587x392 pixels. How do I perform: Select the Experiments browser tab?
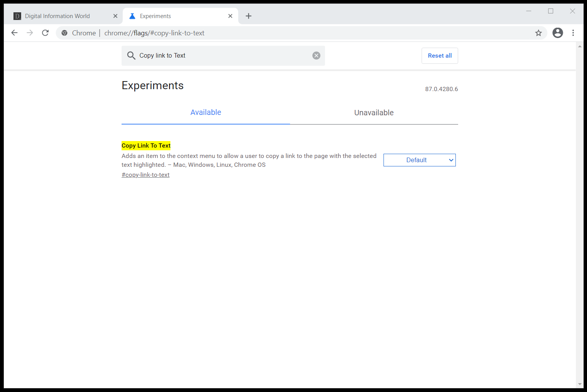(180, 16)
